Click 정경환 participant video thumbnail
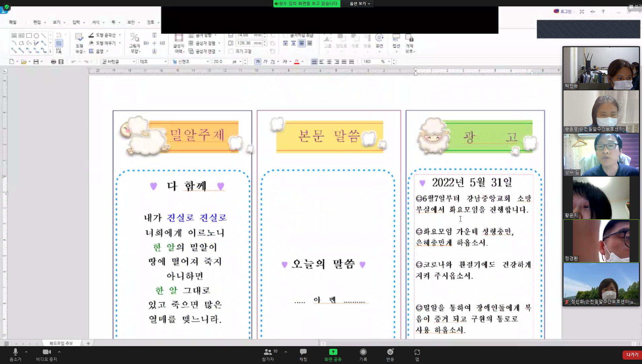This screenshot has height=364, width=642. pyautogui.click(x=601, y=241)
